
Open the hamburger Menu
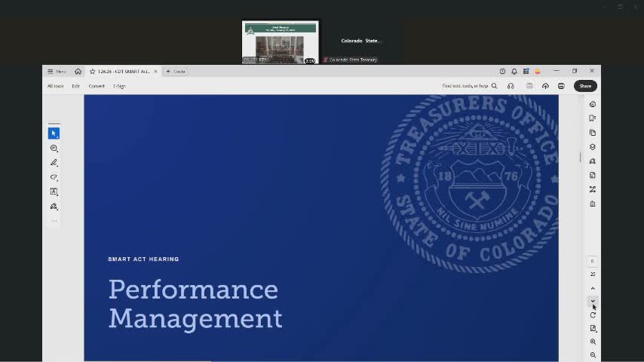(57, 72)
